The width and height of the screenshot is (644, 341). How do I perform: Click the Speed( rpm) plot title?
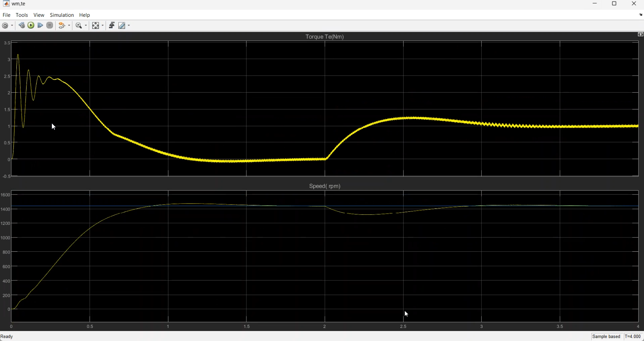point(325,186)
